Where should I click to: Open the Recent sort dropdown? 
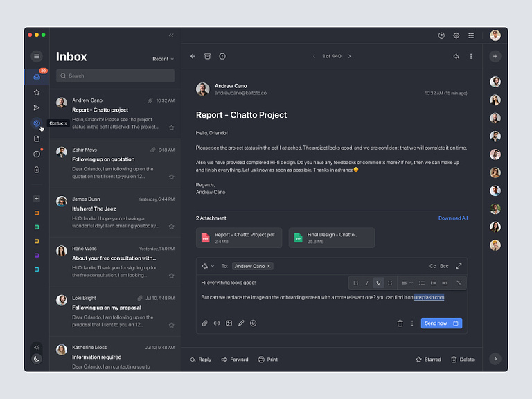[163, 59]
